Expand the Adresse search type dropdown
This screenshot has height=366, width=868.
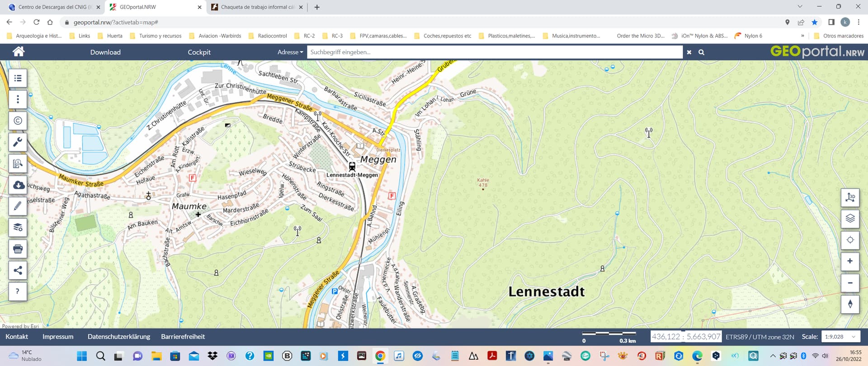pyautogui.click(x=290, y=52)
